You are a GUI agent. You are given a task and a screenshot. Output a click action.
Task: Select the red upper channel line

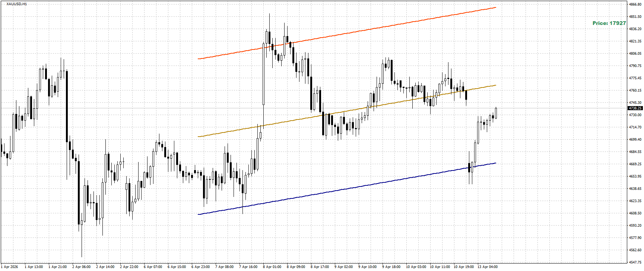pos(347,33)
